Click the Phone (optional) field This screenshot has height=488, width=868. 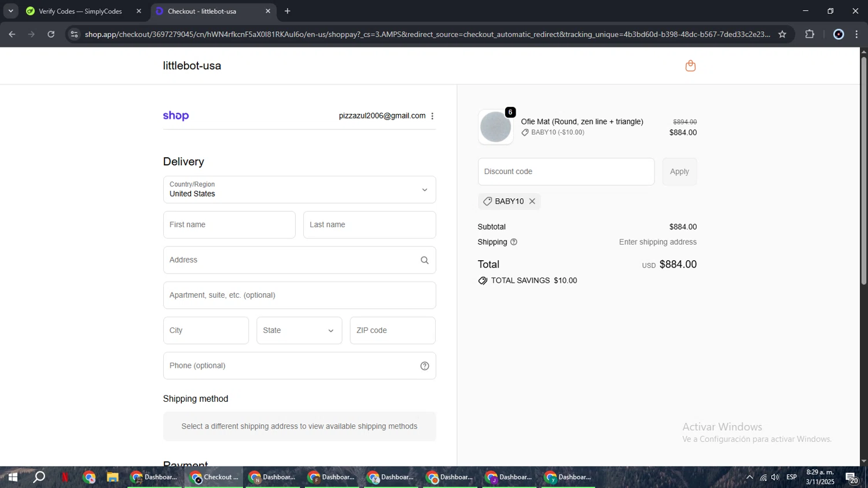[x=300, y=366]
